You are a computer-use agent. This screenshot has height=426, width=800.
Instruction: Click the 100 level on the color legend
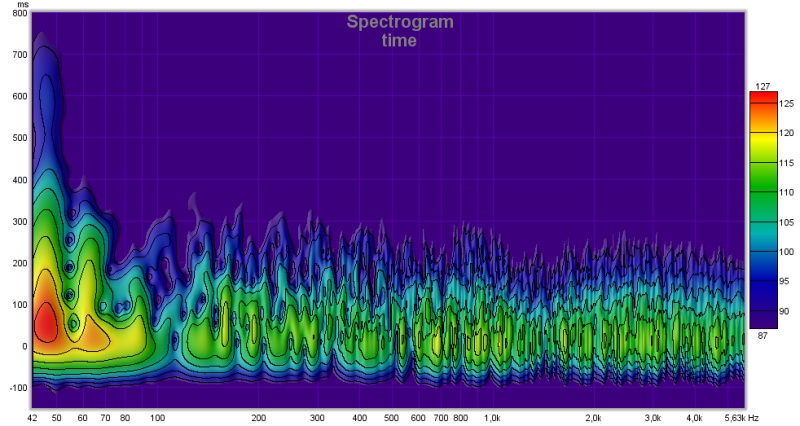coord(786,252)
